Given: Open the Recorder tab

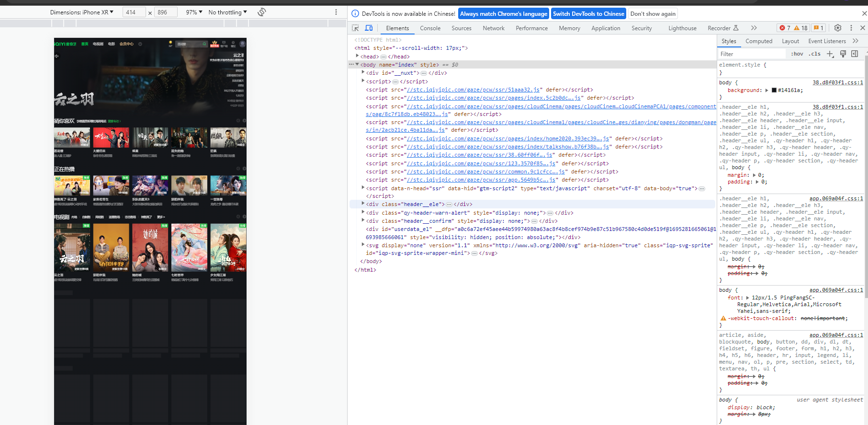Looking at the screenshot, I should [x=723, y=28].
